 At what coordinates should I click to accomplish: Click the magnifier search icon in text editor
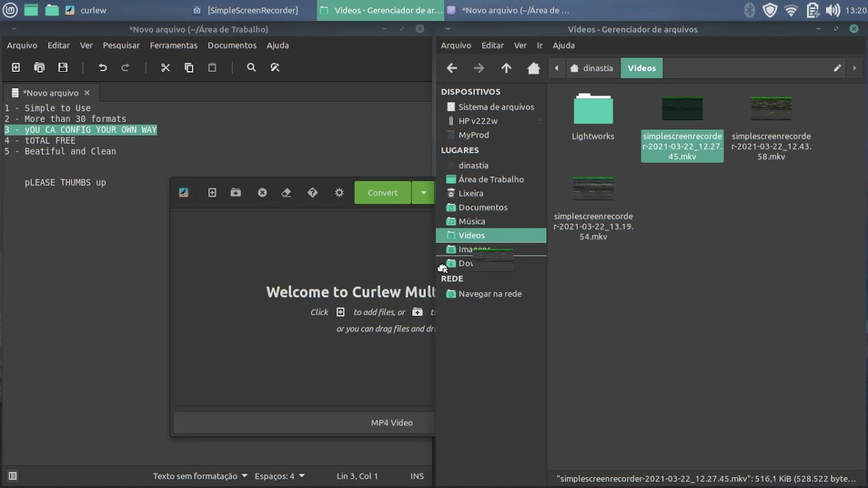click(x=252, y=67)
